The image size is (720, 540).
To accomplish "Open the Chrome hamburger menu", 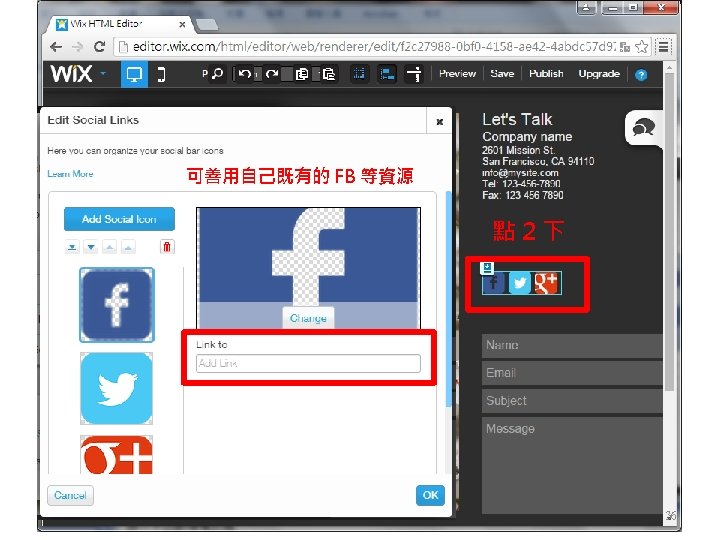I will (664, 47).
